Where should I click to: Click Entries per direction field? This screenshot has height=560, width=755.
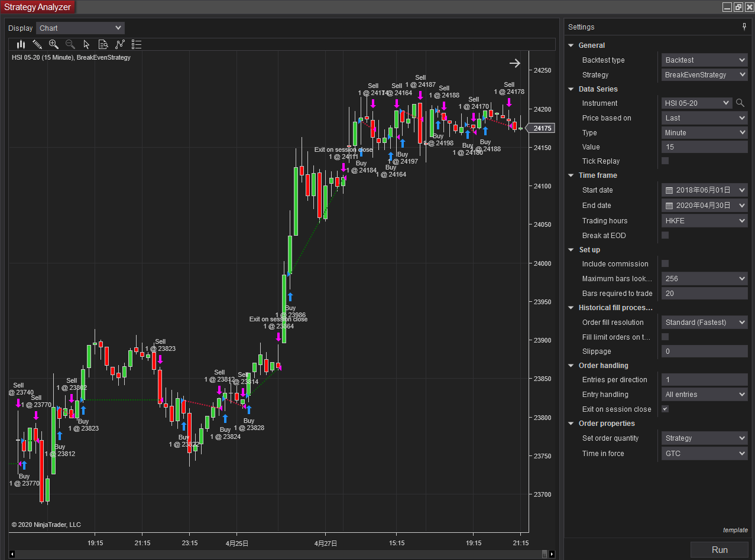[705, 379]
